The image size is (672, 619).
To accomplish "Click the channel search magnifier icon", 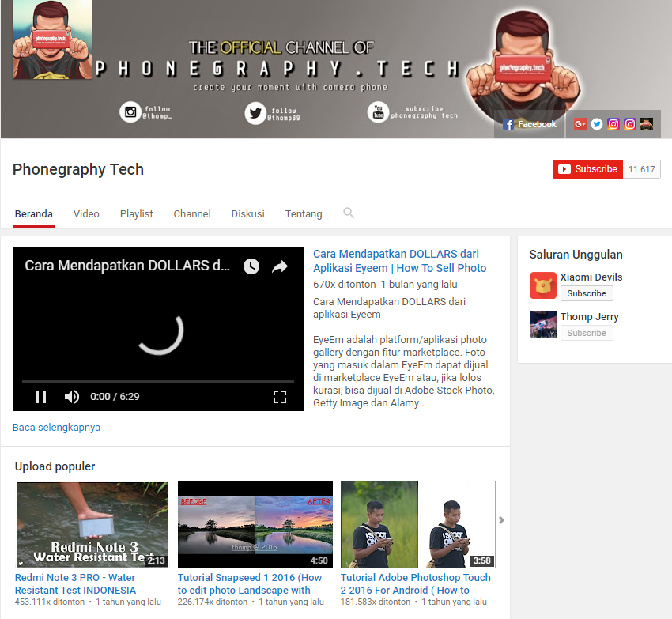I will pos(349,213).
